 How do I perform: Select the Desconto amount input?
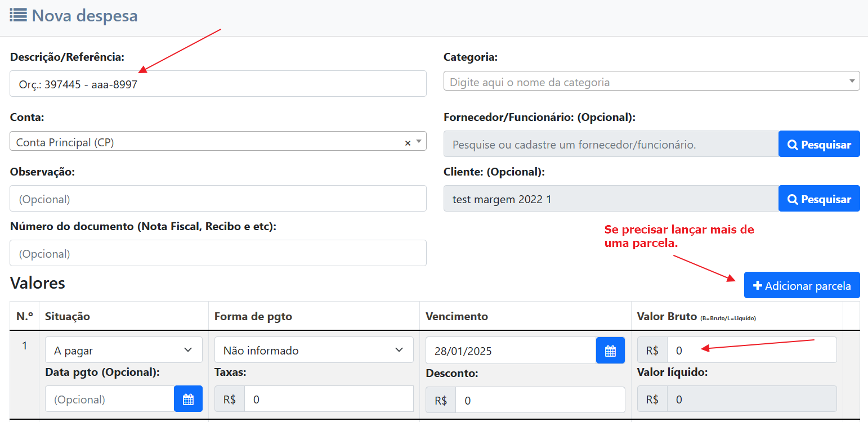click(x=539, y=401)
